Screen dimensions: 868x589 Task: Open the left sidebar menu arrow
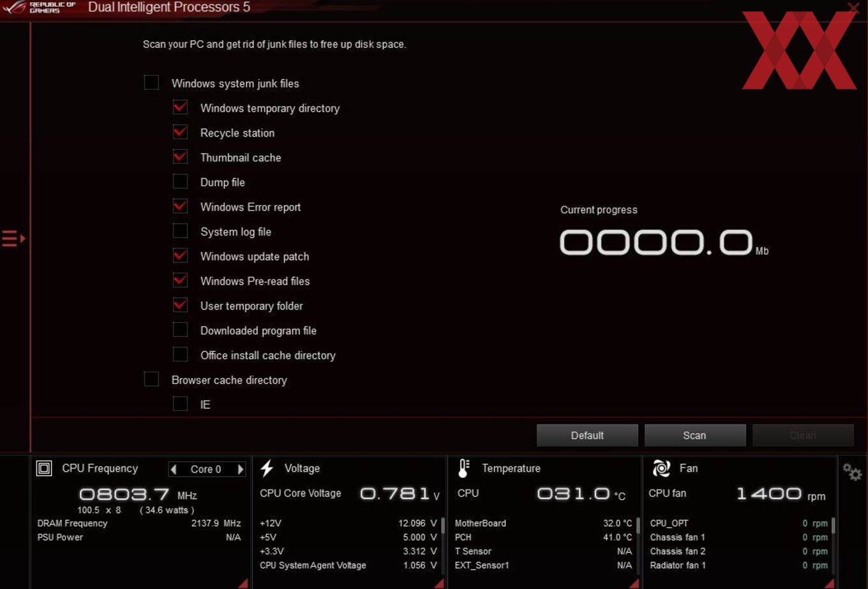[13, 238]
